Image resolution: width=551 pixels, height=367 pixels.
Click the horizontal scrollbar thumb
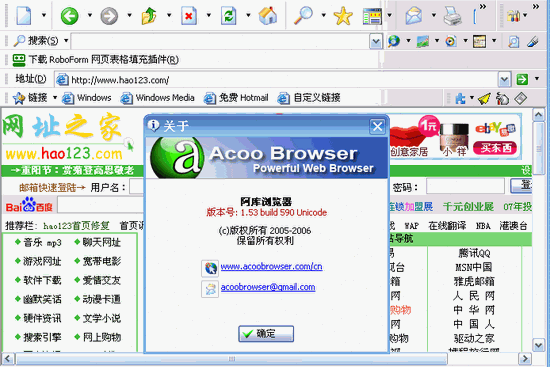(232, 359)
